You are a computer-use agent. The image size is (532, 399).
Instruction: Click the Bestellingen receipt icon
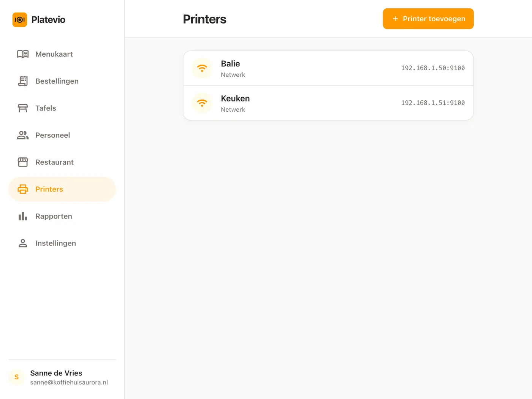tap(23, 81)
